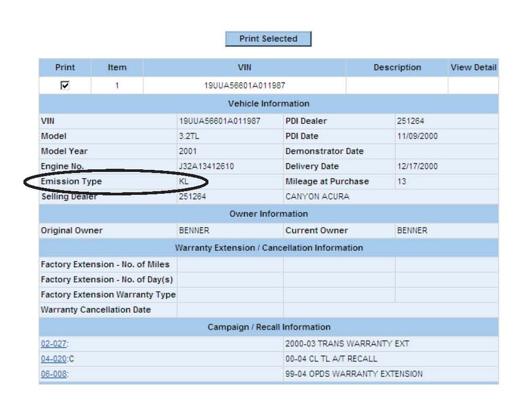
Task: Click the Vehicle Information section header
Action: click(268, 104)
